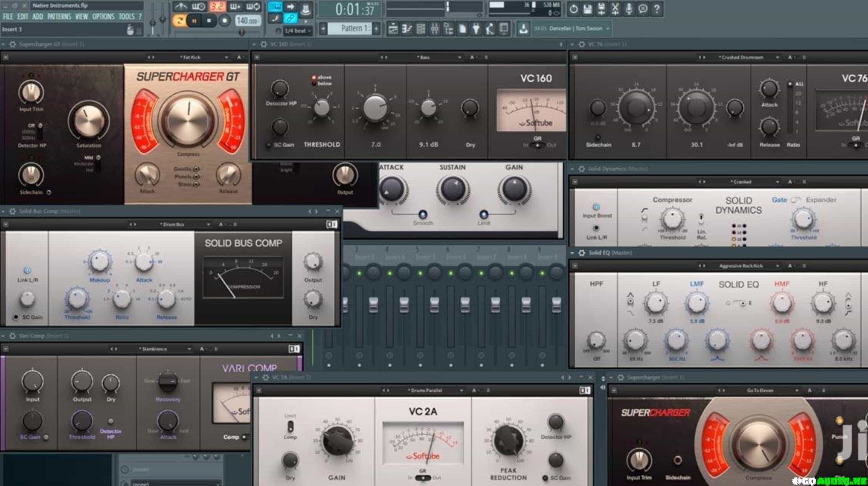Click plus button next to Pattern 1
Screen dimensions: 868x486
[x=376, y=29]
